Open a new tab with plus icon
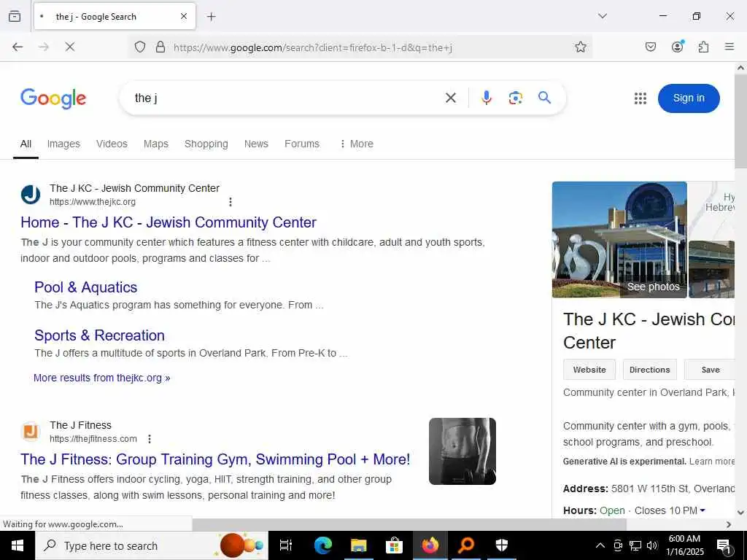 coord(211,17)
